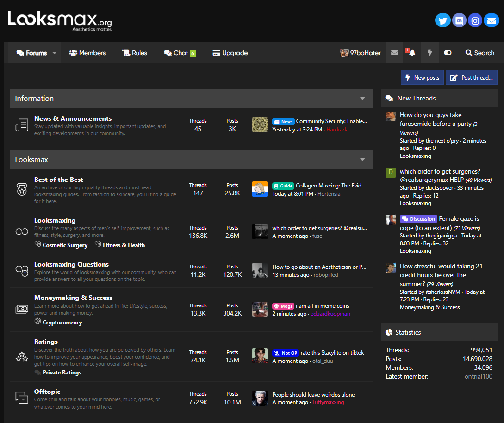Click the 97baHater user avatar
Image resolution: width=504 pixels, height=423 pixels.
coord(344,53)
